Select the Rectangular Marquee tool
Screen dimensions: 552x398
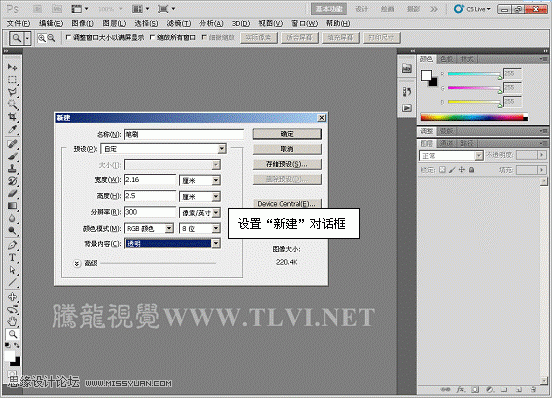coord(12,80)
